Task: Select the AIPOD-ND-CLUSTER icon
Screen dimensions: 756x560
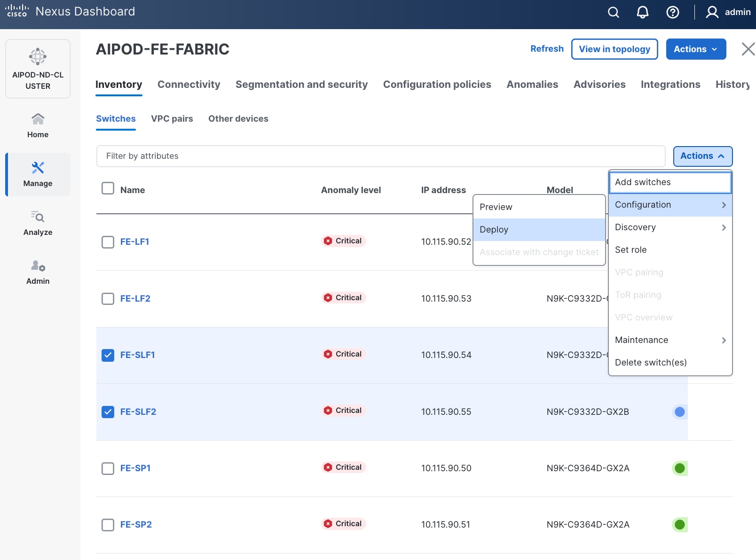Action: click(38, 57)
